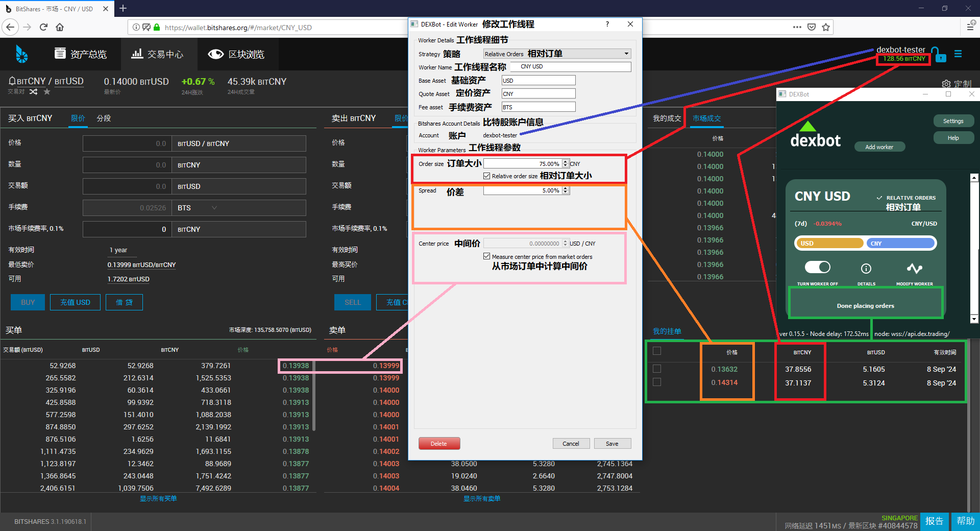Click the green lock connection icon
The height and width of the screenshot is (531, 980).
(157, 27)
